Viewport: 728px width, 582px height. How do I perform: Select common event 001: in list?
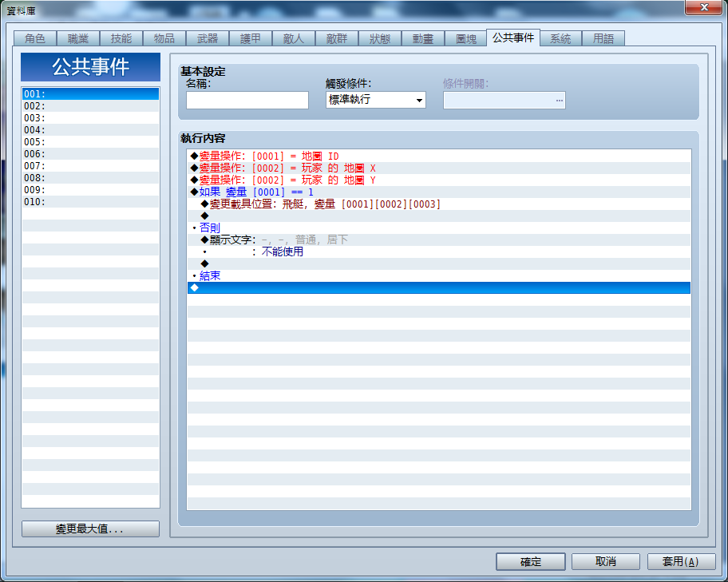[x=90, y=94]
